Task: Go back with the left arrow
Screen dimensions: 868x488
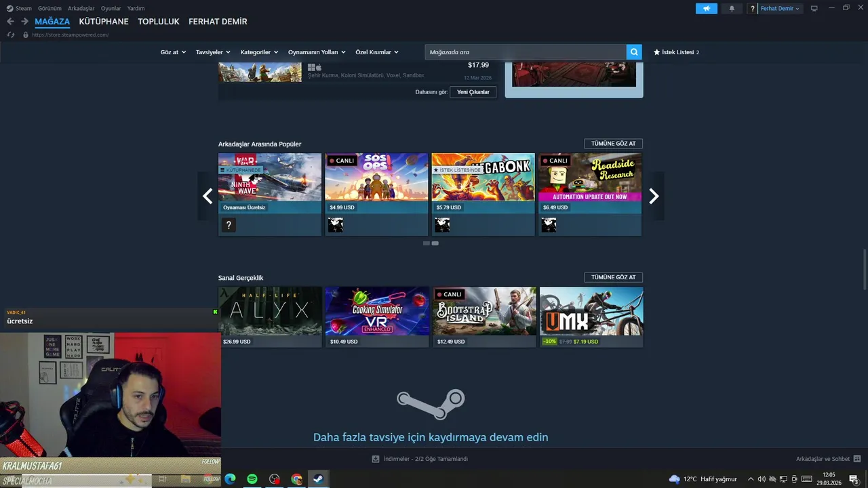Action: 10,22
